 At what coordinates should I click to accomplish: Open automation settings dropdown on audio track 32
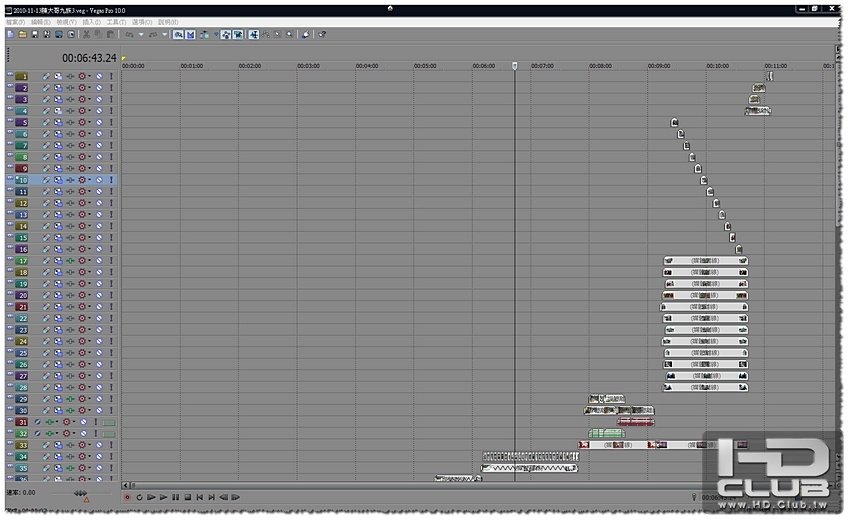tap(74, 433)
